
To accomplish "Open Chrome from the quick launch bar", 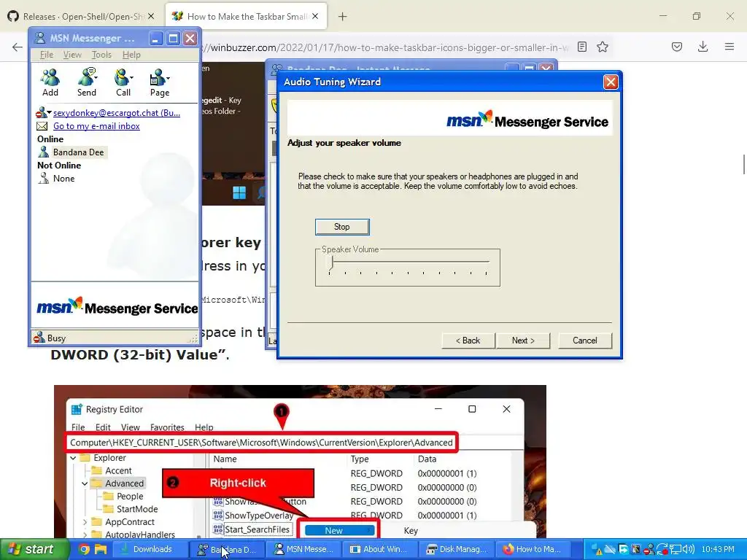I will click(84, 549).
